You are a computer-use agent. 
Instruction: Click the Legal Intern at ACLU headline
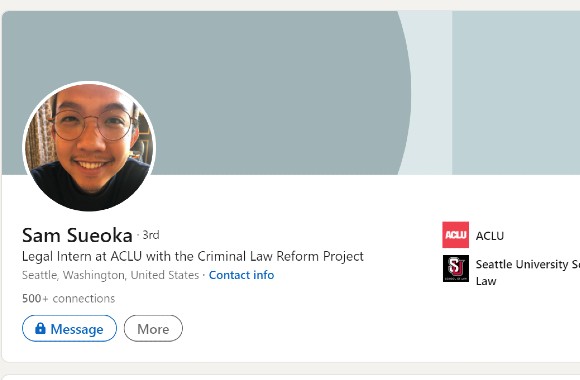click(193, 256)
